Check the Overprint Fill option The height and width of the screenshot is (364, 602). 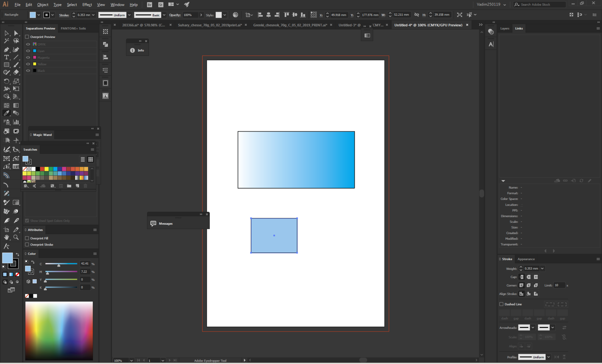click(27, 238)
